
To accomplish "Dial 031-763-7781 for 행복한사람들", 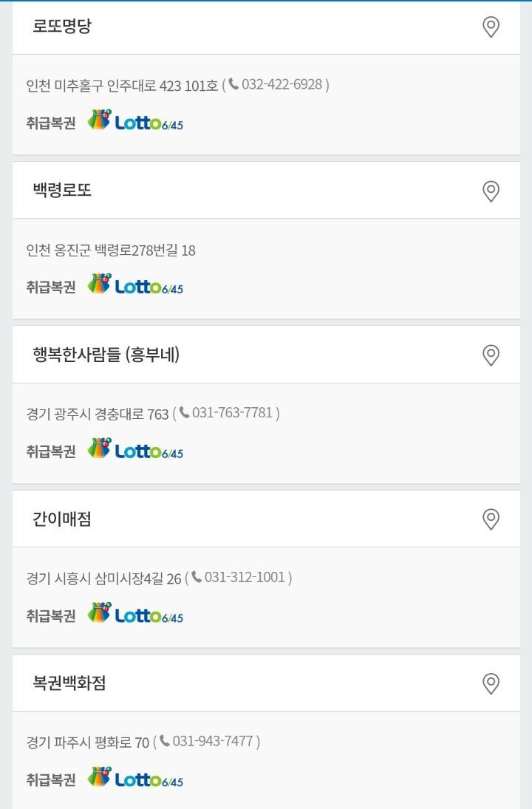I will [231, 413].
